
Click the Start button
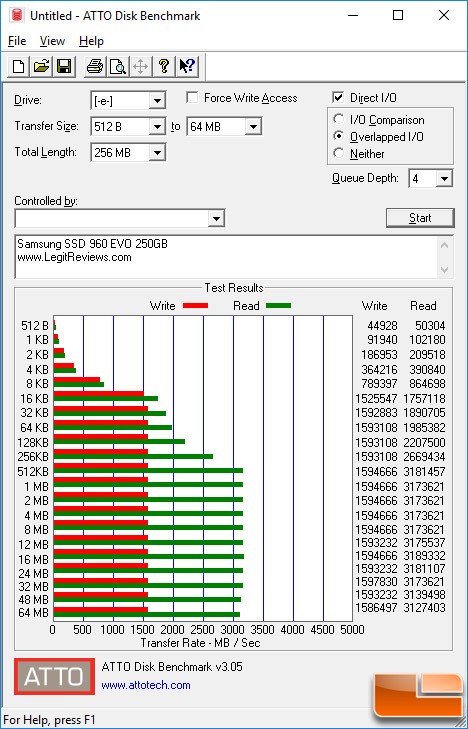(420, 218)
